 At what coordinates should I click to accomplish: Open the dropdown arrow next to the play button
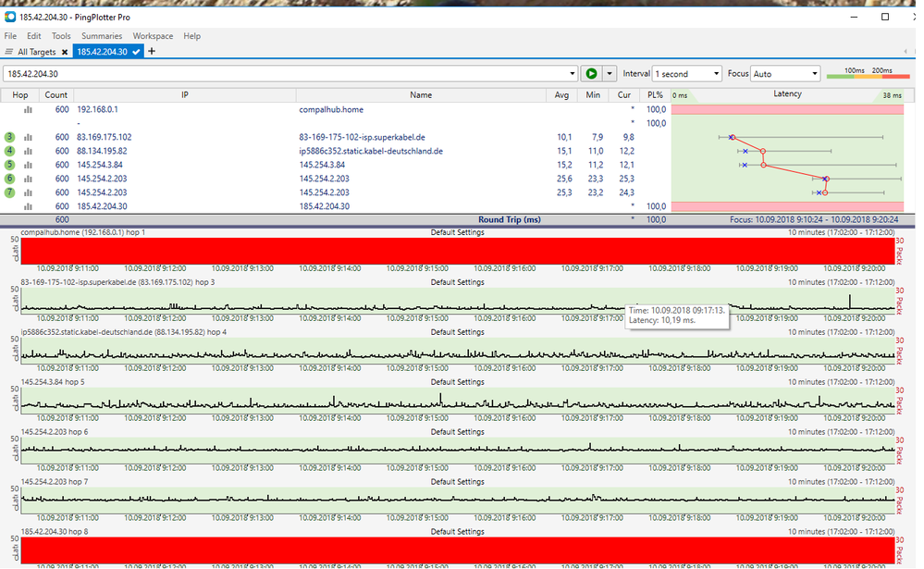click(x=610, y=74)
